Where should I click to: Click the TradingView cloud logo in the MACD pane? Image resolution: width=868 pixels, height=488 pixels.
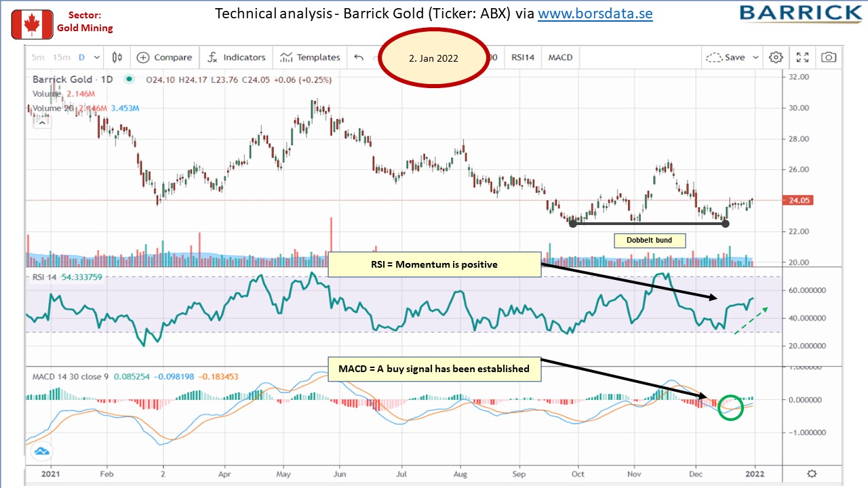pyautogui.click(x=41, y=451)
